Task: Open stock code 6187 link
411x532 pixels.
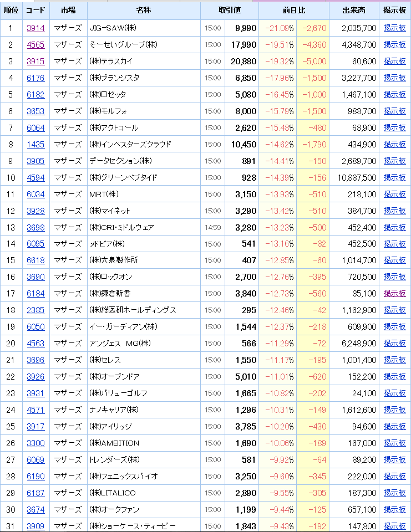Action: point(35,493)
